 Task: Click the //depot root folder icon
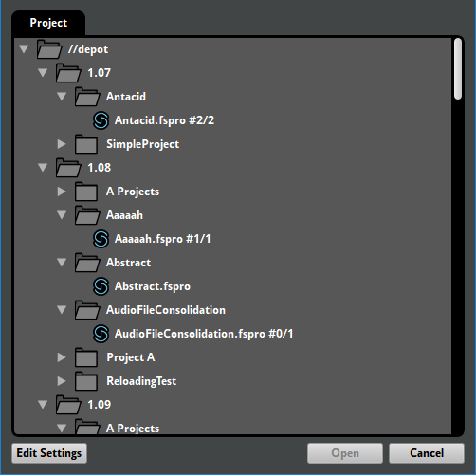point(49,49)
